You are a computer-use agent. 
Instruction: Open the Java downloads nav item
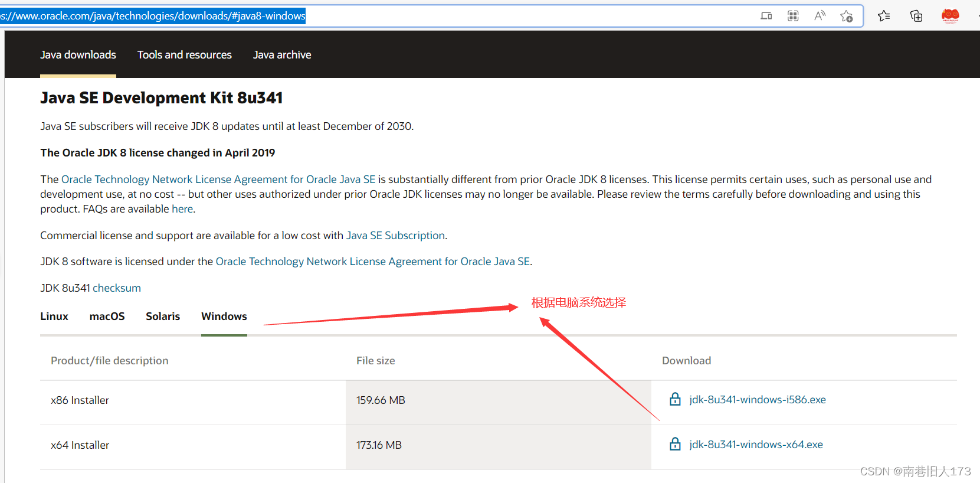(x=78, y=55)
